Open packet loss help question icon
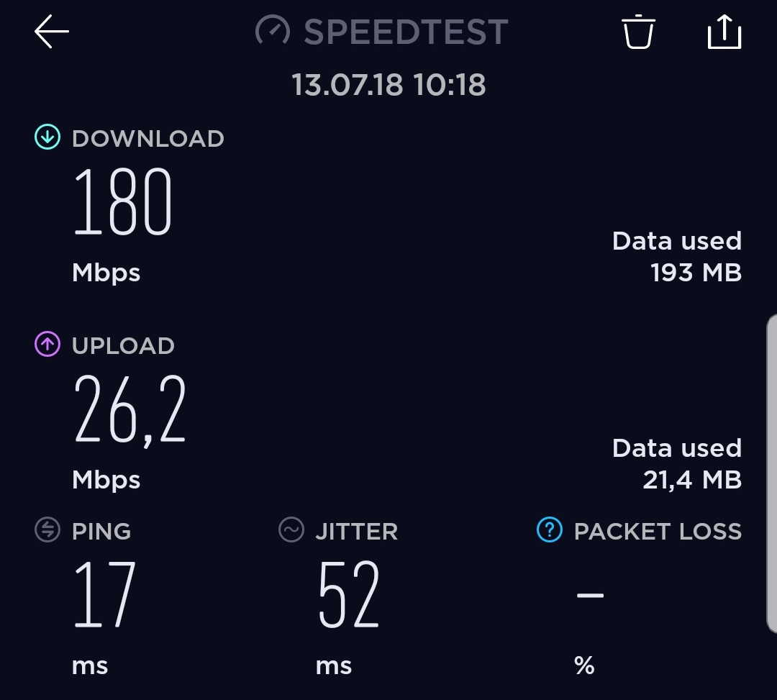The height and width of the screenshot is (700, 777). point(550,529)
